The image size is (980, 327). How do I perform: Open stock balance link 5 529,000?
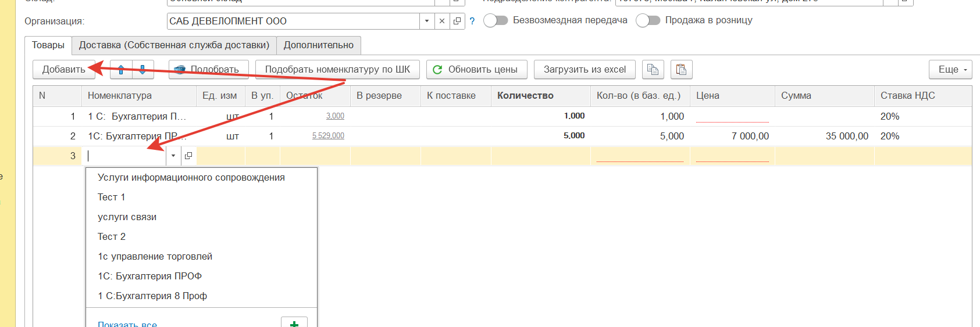pyautogui.click(x=328, y=136)
